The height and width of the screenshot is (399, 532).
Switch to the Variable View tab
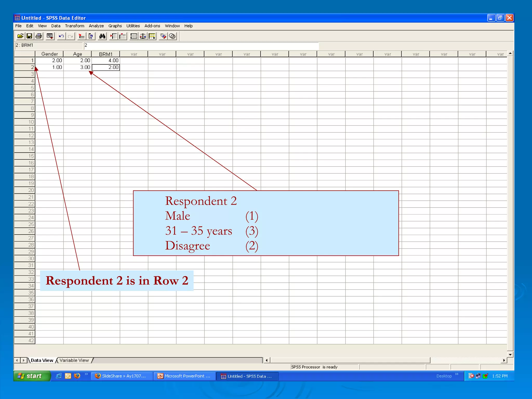tap(74, 360)
